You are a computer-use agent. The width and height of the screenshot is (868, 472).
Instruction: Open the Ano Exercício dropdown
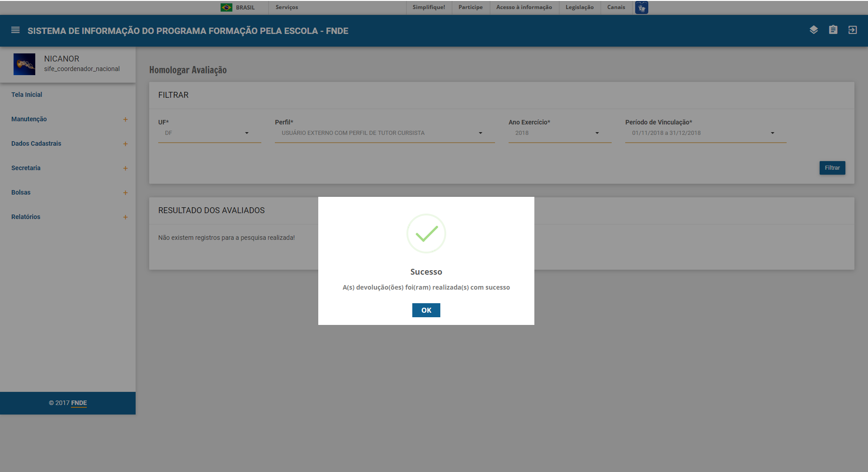(x=560, y=133)
